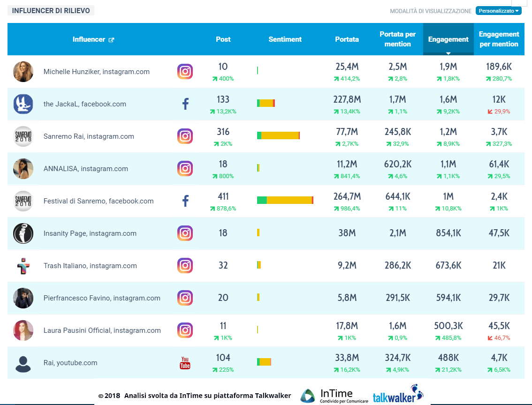Screen dimensions: 532x405
Task: Click the 673,6K Engagement value
Action: coord(448,265)
